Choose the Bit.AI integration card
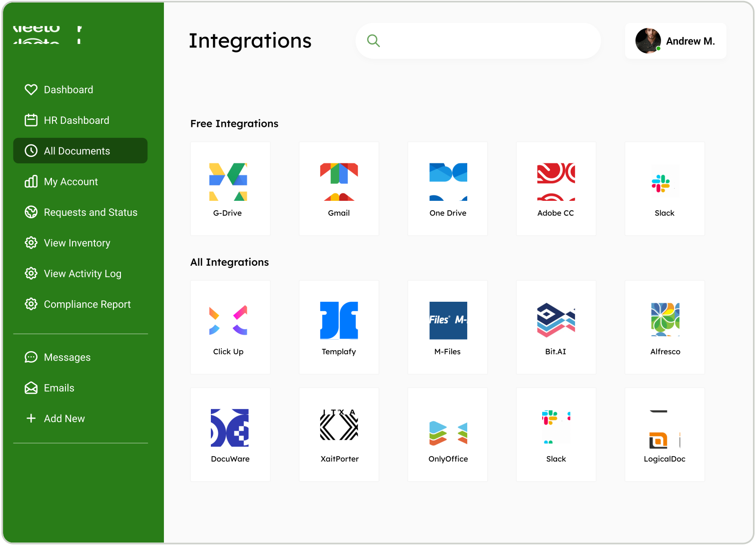This screenshot has width=756, height=545. point(556,327)
